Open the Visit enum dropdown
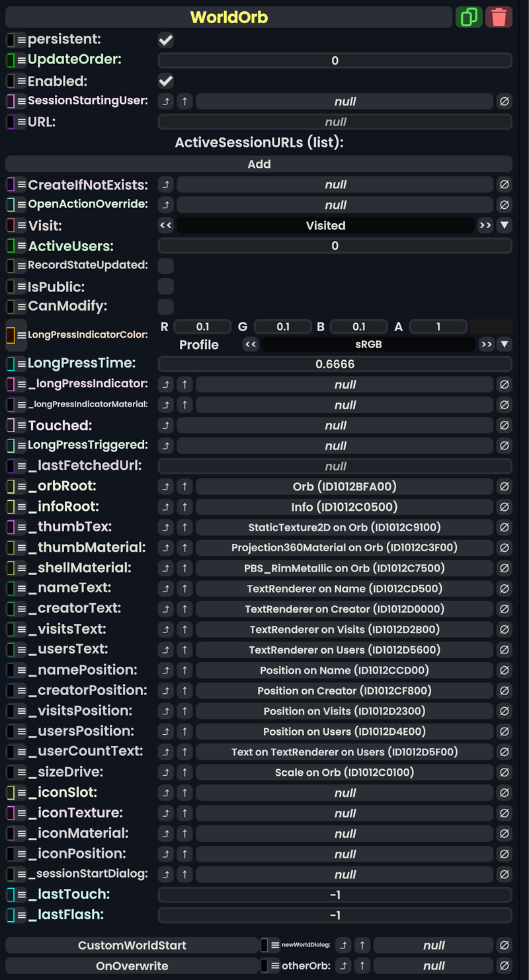This screenshot has height=980, width=529. point(505,225)
